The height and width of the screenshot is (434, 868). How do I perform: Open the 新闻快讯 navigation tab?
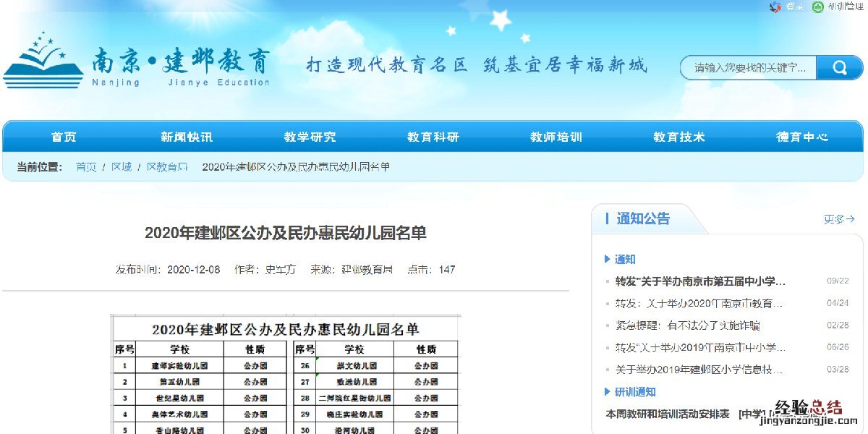[x=187, y=137]
